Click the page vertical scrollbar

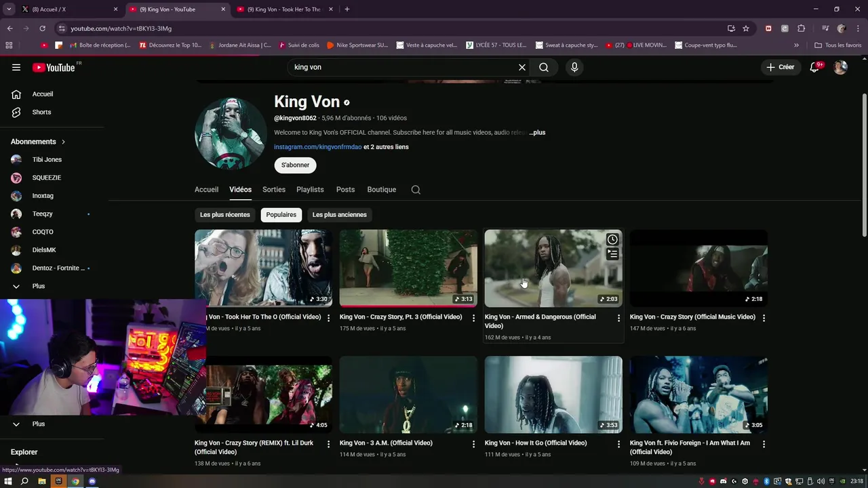[x=864, y=166]
